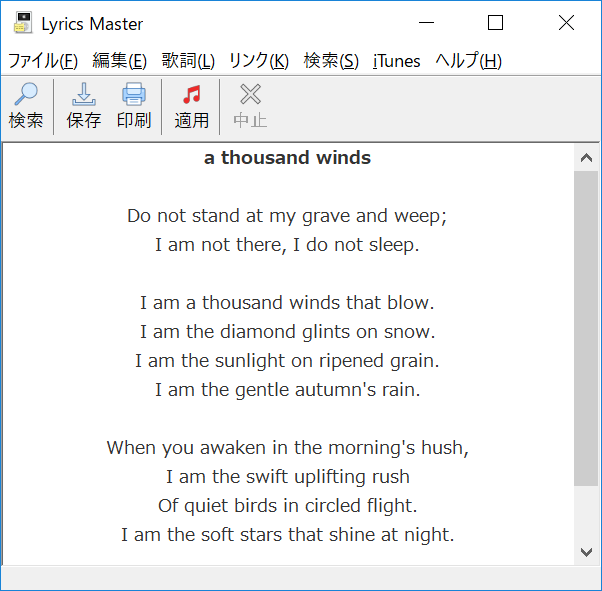The width and height of the screenshot is (602, 591).
Task: Open the iTunes menu
Action: click(396, 61)
